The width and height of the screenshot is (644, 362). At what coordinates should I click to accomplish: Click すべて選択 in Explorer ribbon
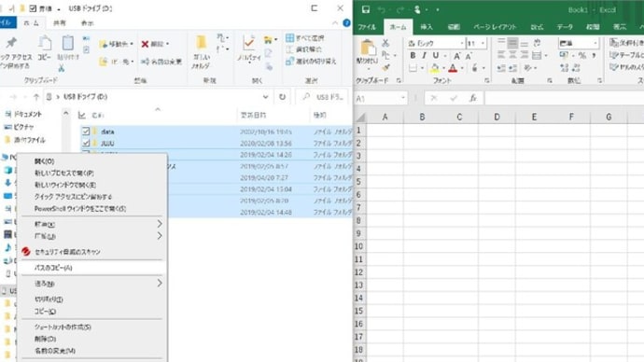click(x=305, y=38)
